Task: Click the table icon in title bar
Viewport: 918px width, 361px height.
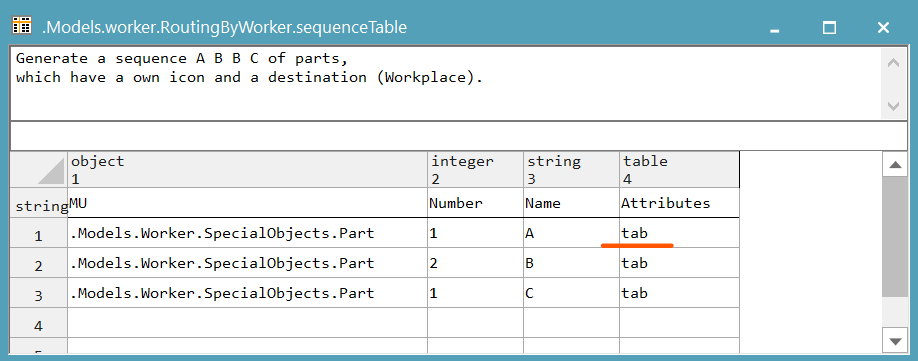Action: point(22,26)
